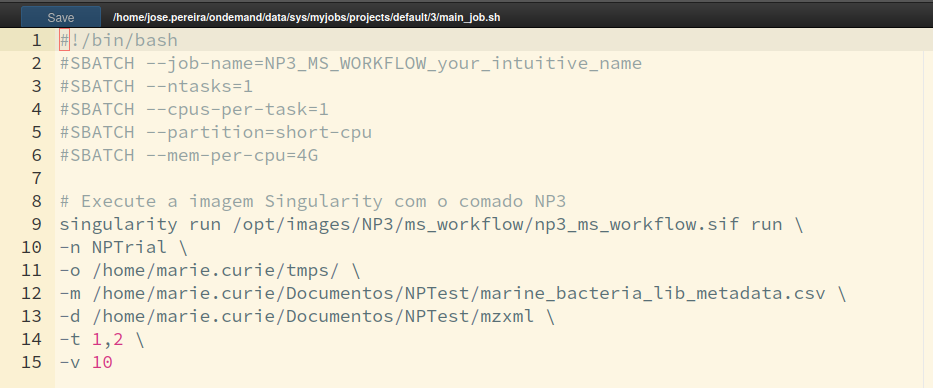
Task: Click line number 13 in gutter
Action: click(x=32, y=316)
